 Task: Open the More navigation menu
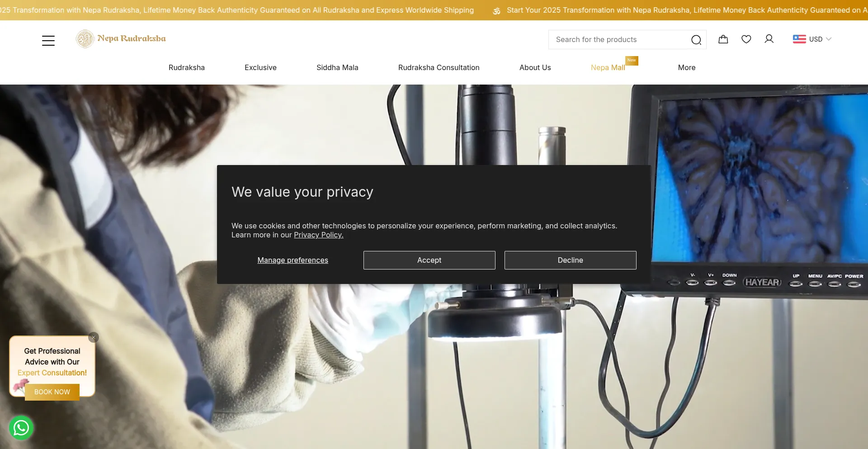686,67
